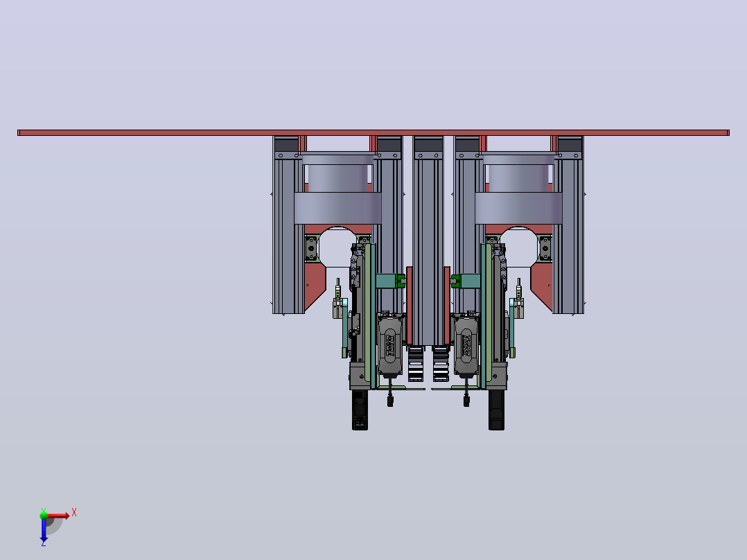Screen dimensions: 747x560
Task: Select the left gray corner housing block
Action: (x=360, y=376)
